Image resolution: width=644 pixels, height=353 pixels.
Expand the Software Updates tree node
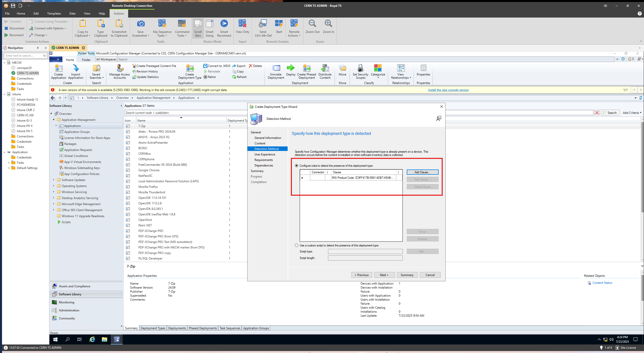pos(54,180)
